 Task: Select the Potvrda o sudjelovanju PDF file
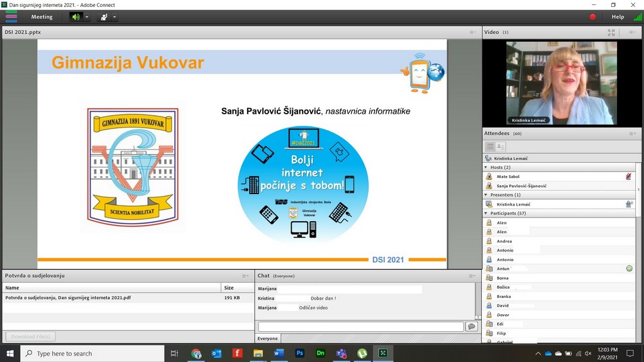coord(68,297)
